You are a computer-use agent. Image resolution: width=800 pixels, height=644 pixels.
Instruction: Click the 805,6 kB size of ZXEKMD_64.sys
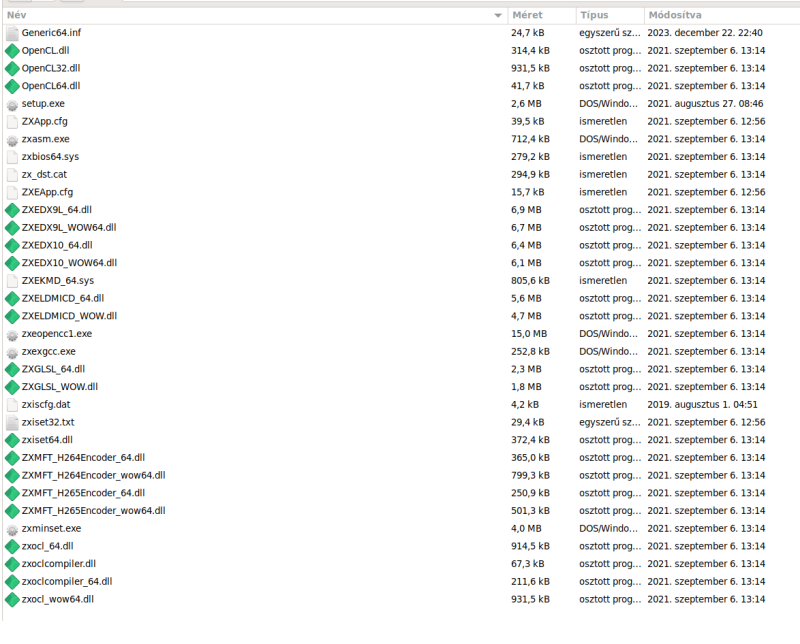(x=530, y=281)
